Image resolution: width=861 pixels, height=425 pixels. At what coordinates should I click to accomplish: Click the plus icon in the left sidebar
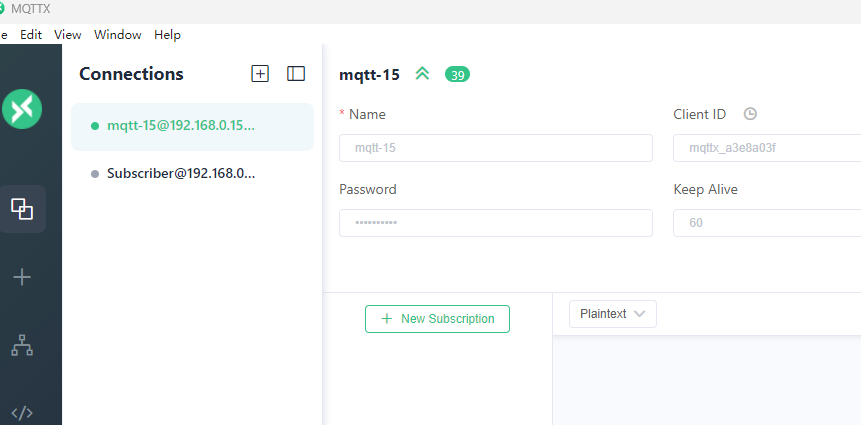point(22,277)
